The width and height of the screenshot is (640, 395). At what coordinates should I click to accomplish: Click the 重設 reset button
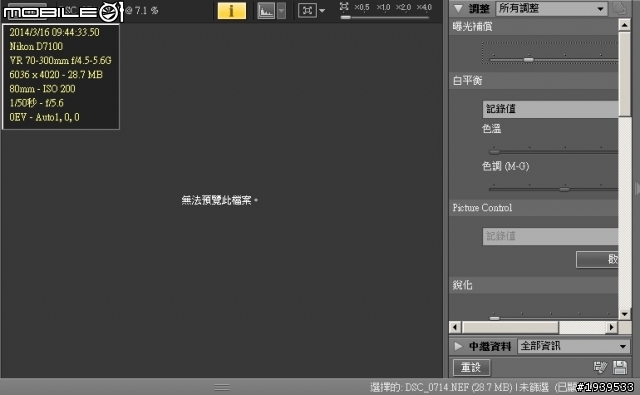471,367
